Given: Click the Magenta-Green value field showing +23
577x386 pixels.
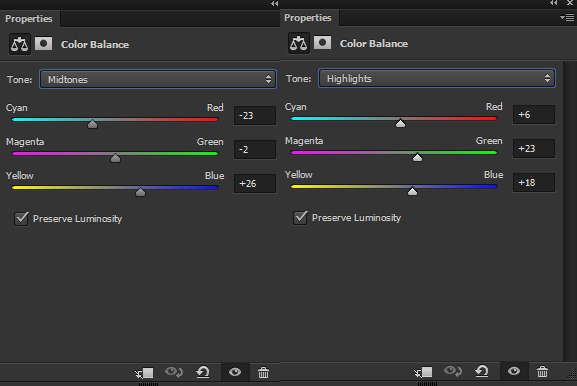Looking at the screenshot, I should [x=534, y=148].
